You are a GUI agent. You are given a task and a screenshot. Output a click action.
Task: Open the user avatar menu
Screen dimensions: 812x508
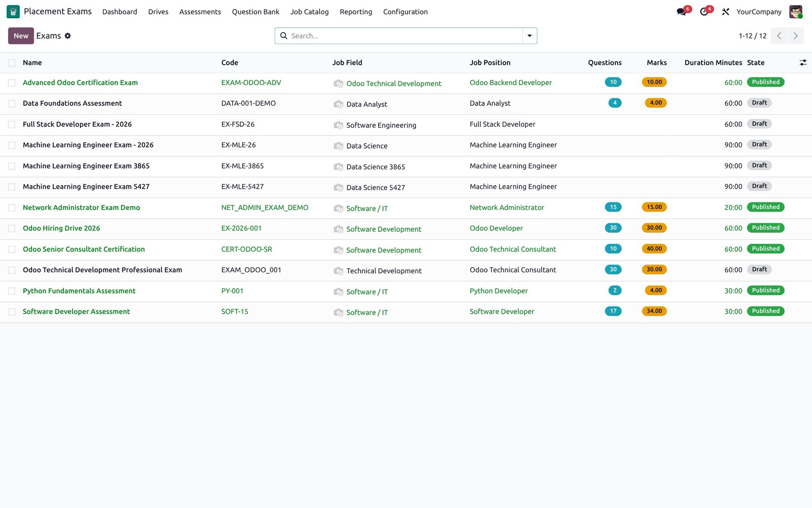(x=796, y=12)
